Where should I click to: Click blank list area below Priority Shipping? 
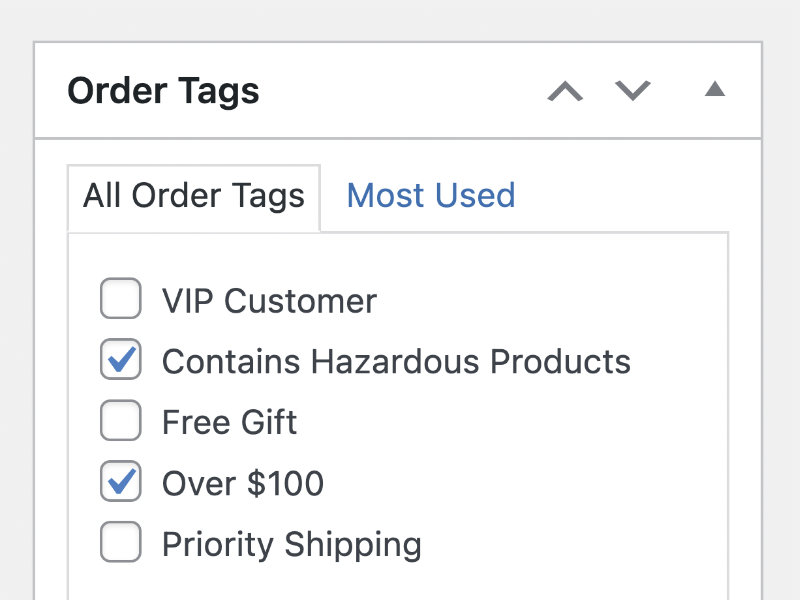(x=400, y=583)
